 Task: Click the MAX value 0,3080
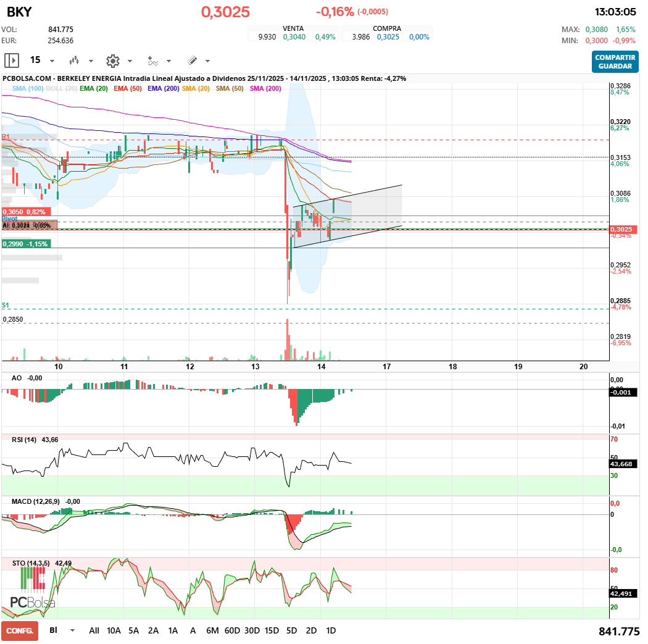(x=596, y=30)
